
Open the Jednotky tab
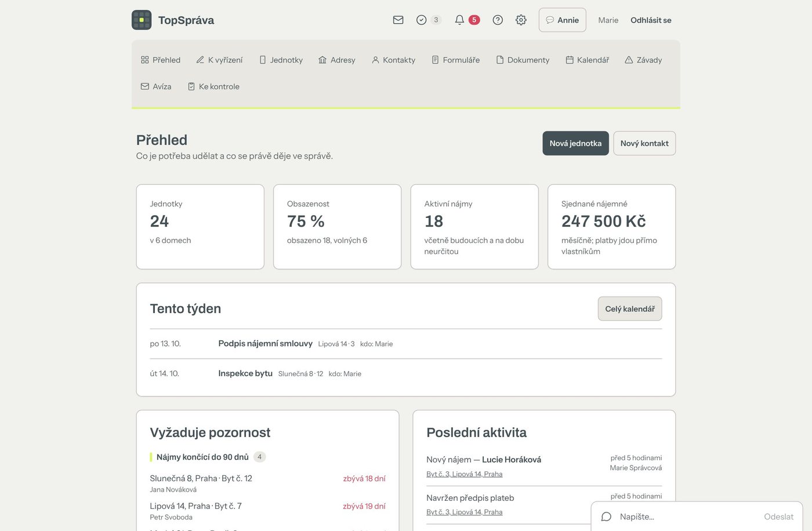point(281,60)
